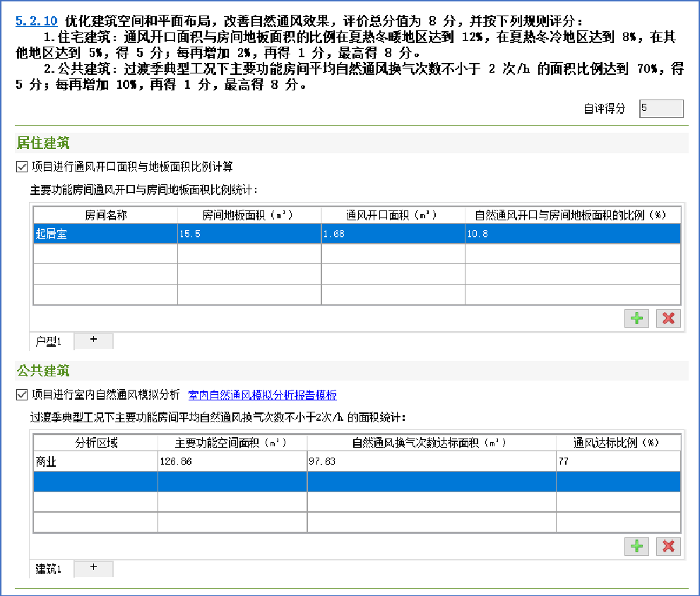This screenshot has width=700, height=596.
Task: Click green plus icon under public building table
Action: 637,547
